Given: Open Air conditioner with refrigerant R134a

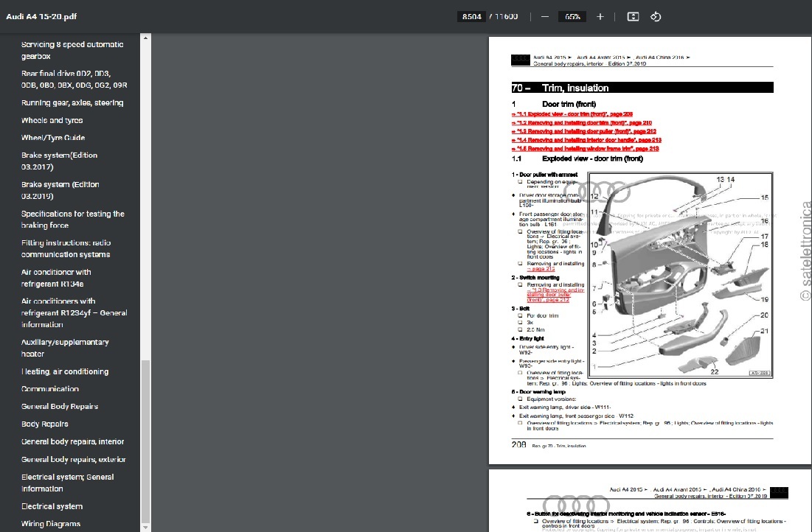Looking at the screenshot, I should [x=56, y=278].
